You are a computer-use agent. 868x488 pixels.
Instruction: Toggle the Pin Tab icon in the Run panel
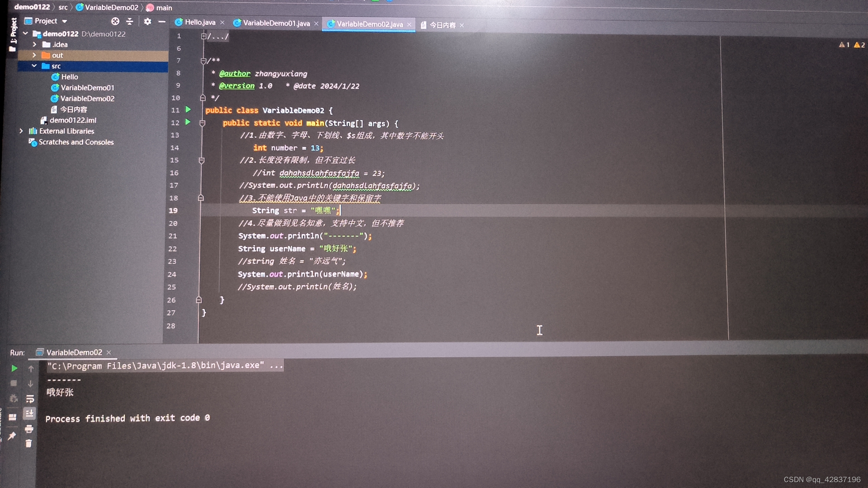coord(12,436)
